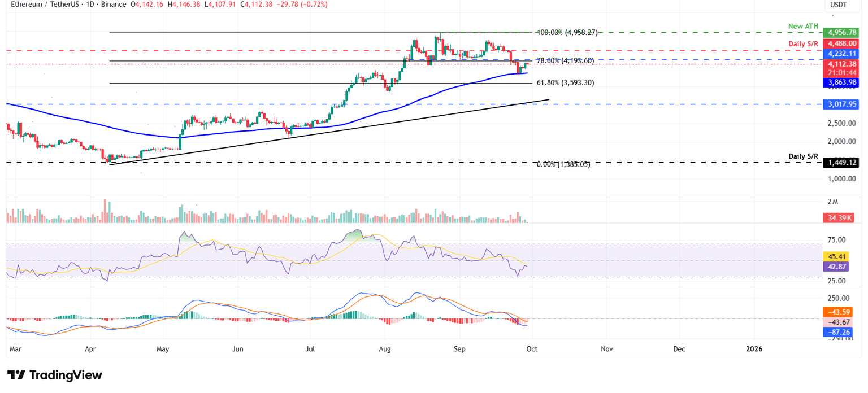Click the blue price label 4,232.11
Viewport: 868px width, 393px height.
[x=840, y=54]
